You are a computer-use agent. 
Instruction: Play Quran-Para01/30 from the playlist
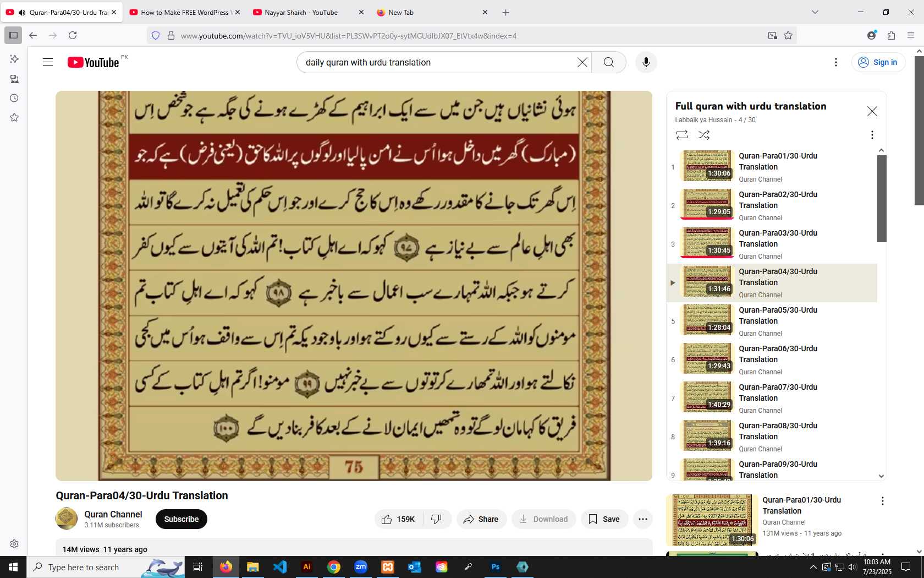coord(772,167)
